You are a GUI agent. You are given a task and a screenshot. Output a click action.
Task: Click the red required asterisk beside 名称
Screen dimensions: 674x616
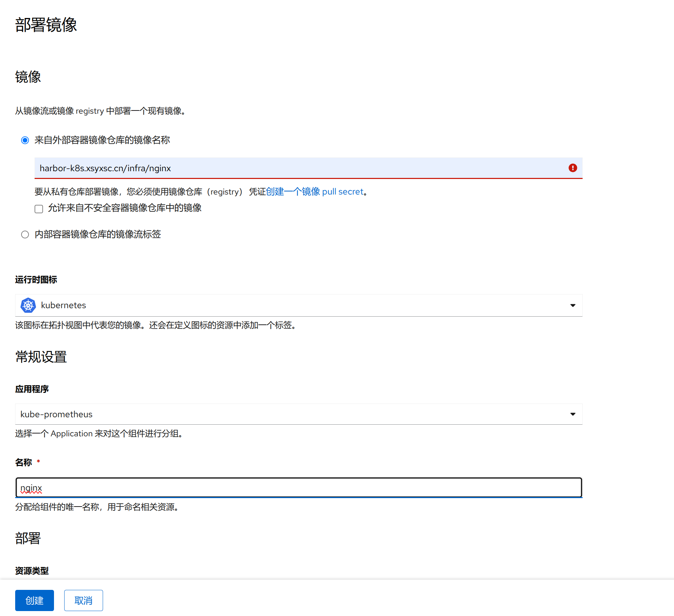click(38, 462)
